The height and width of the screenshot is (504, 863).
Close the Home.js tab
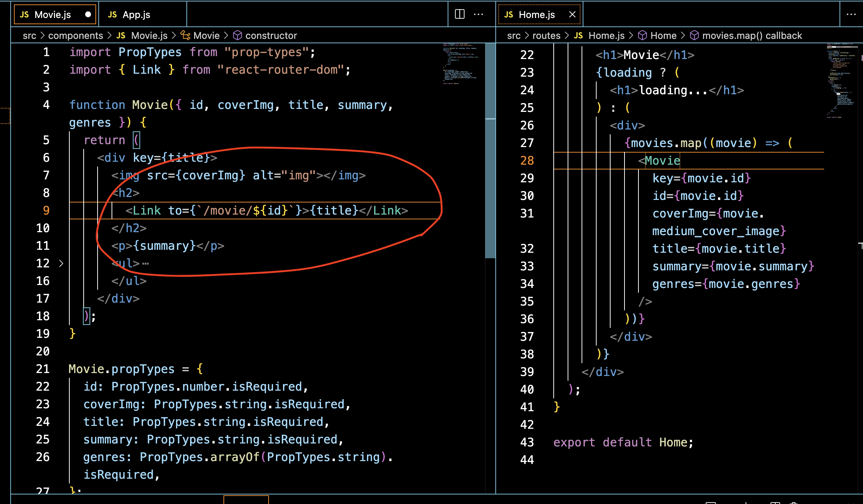coord(572,14)
